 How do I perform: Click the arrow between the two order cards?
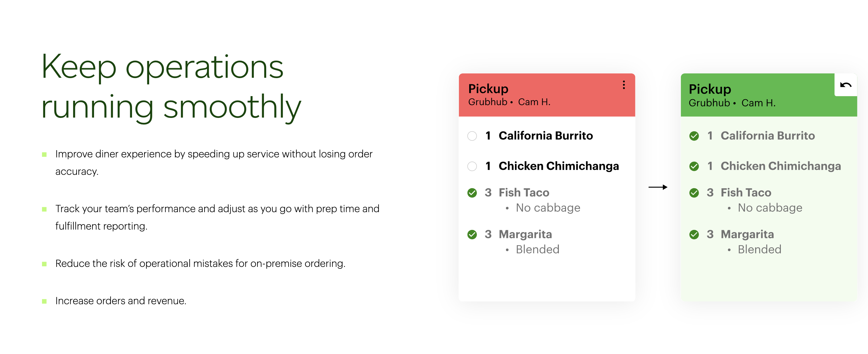click(x=658, y=187)
